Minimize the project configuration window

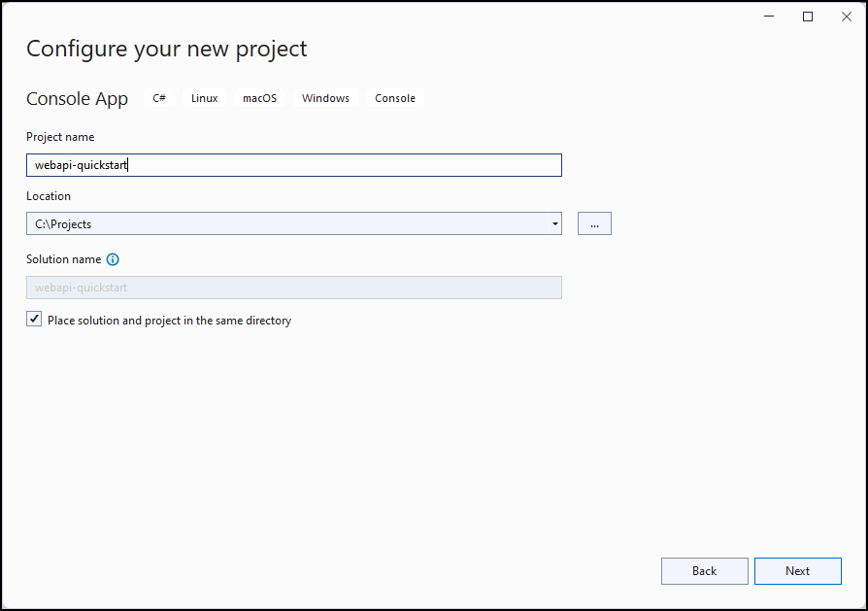768,17
